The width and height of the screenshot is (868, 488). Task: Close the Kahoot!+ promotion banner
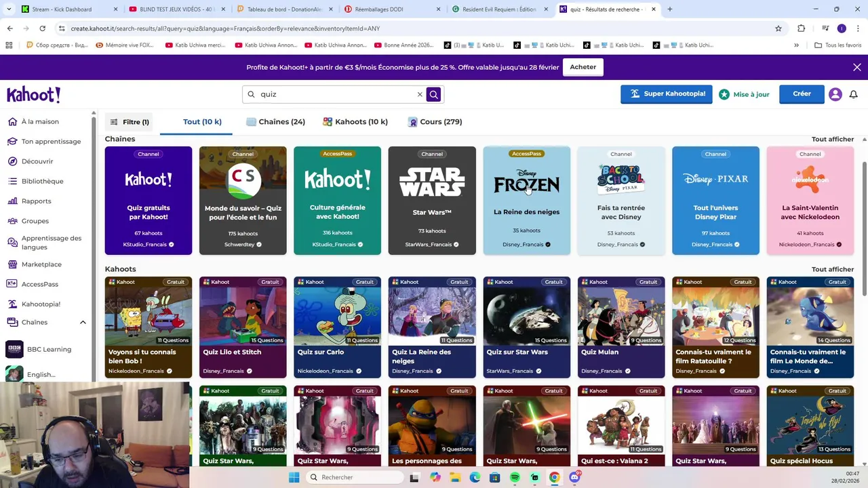point(857,67)
